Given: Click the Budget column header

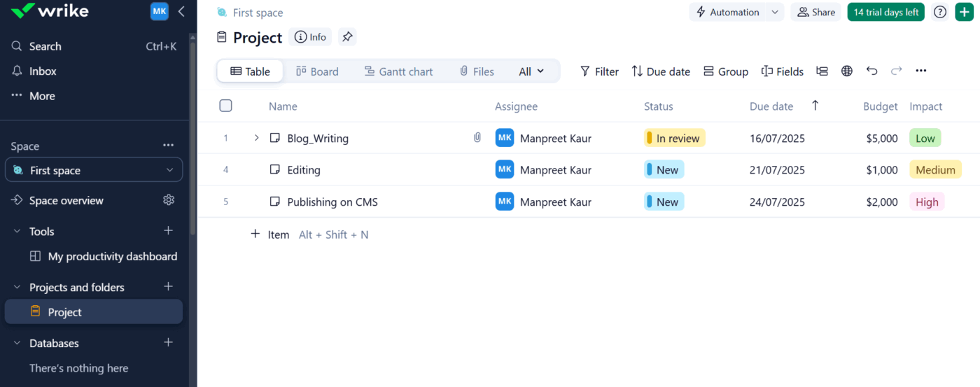Looking at the screenshot, I should [880, 106].
